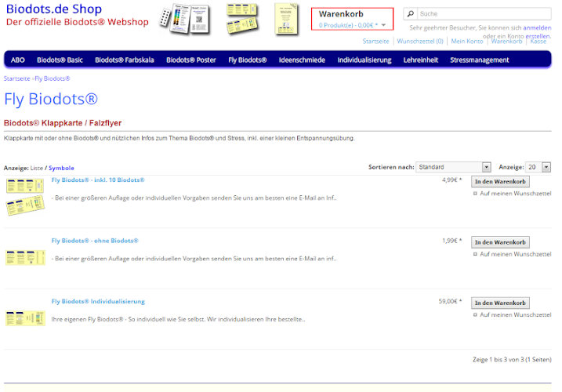Open the Ideenschmiede menu

(x=302, y=60)
